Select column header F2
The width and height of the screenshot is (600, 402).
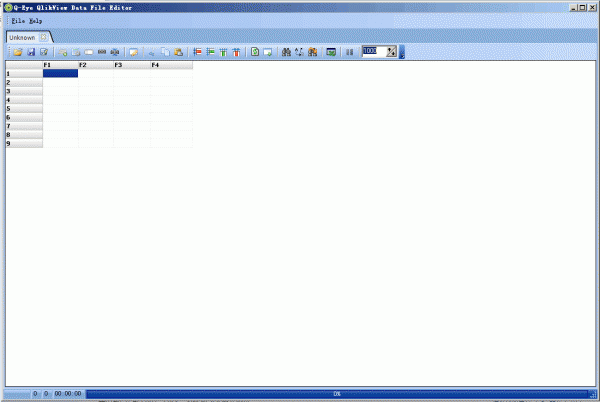tap(96, 65)
